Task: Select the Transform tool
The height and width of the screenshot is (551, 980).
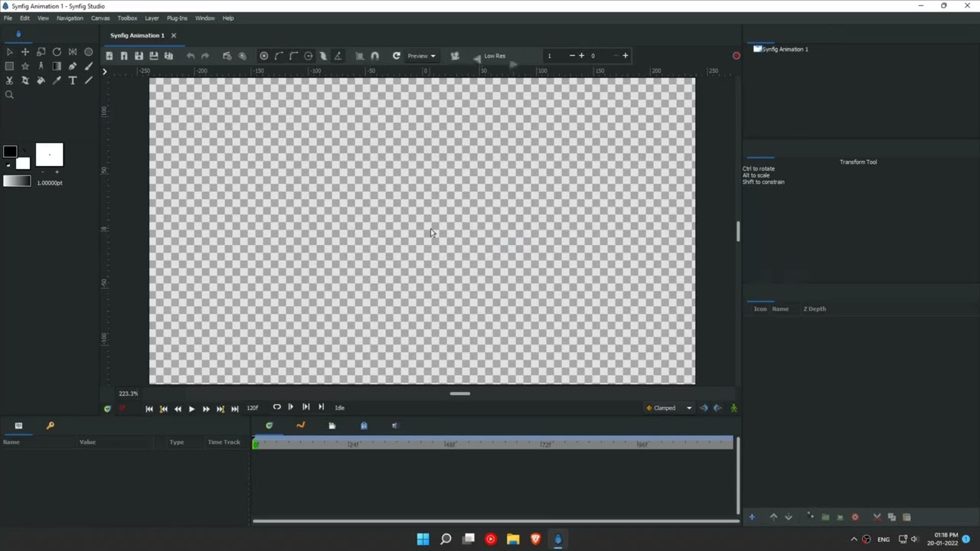Action: tap(9, 52)
